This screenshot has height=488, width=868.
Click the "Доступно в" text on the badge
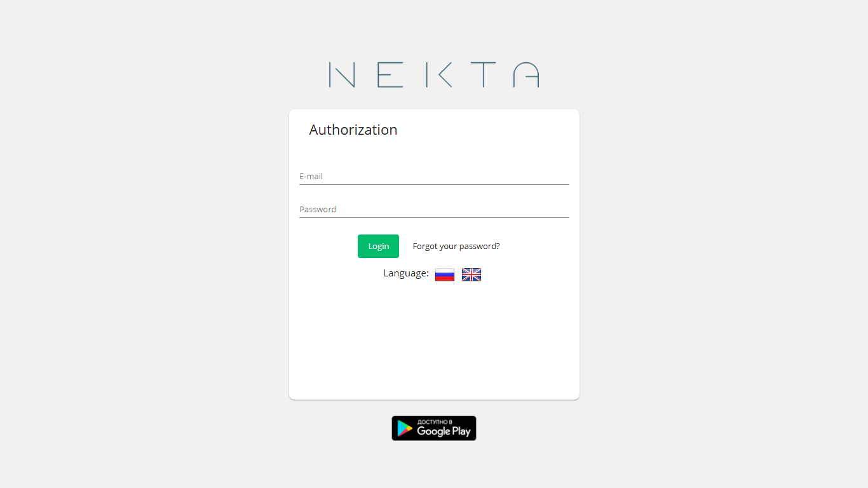(435, 422)
